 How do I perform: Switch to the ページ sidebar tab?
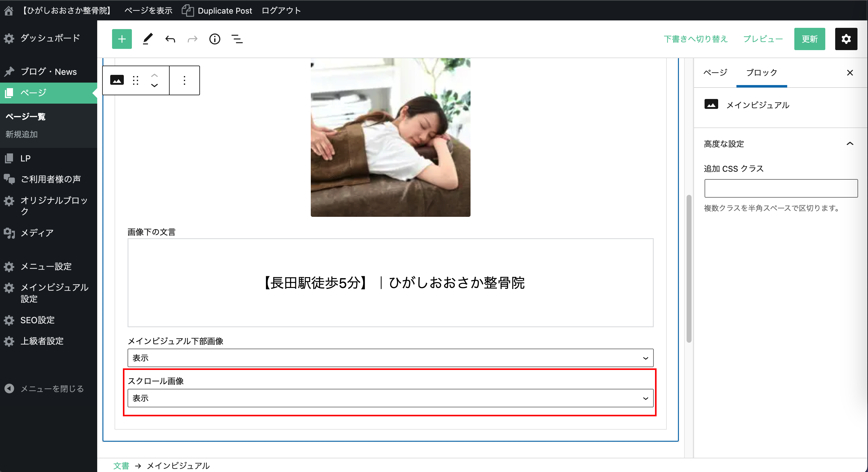[715, 72]
